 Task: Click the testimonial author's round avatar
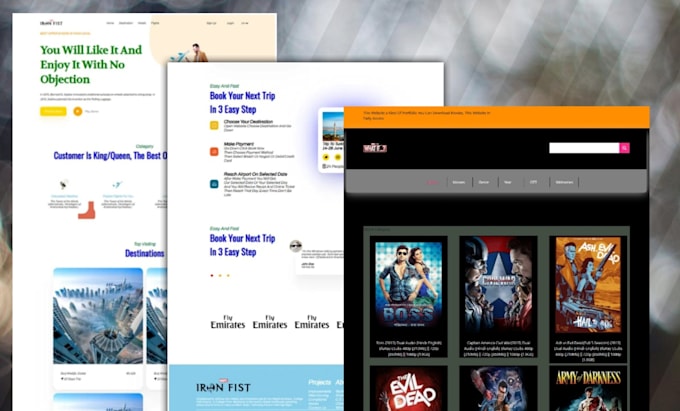pos(296,246)
